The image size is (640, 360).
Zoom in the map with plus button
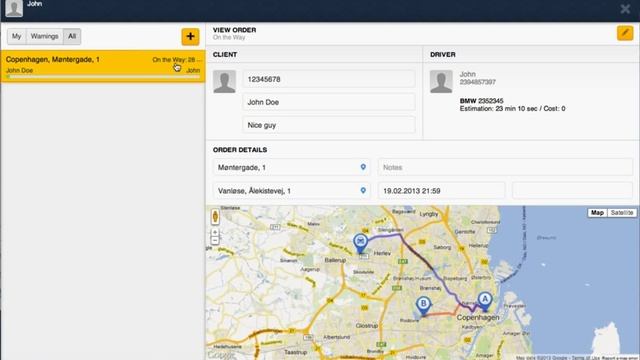click(x=215, y=233)
